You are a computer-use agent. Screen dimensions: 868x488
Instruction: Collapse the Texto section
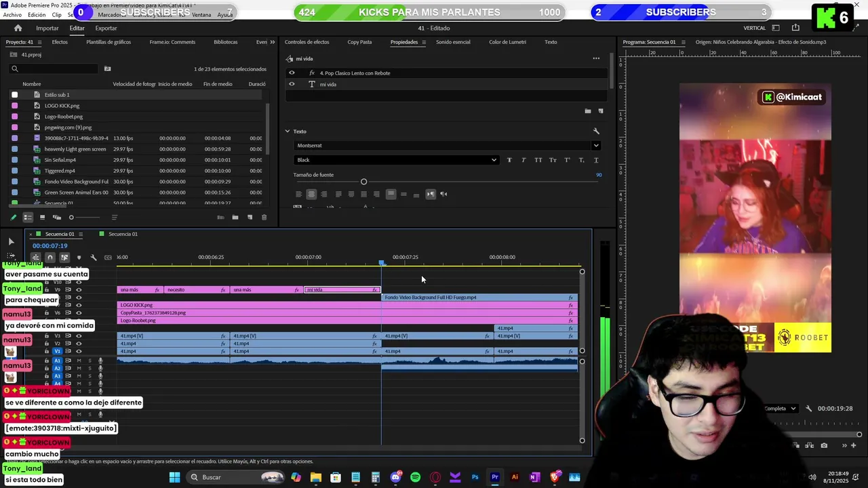288,131
